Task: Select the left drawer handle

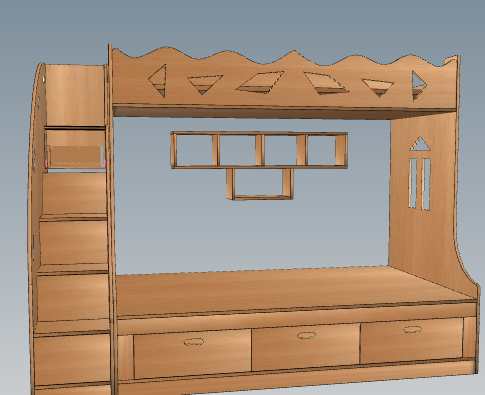Action: coord(194,342)
